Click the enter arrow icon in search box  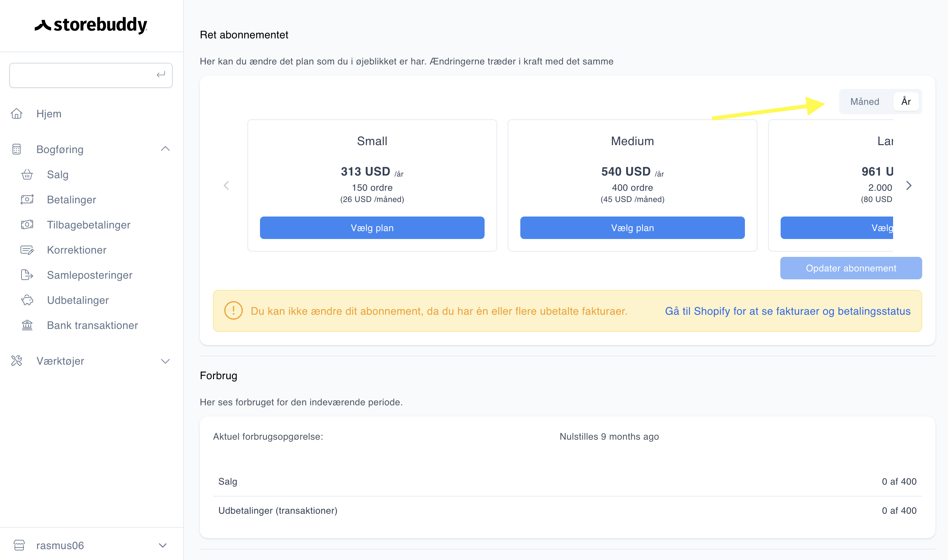pyautogui.click(x=161, y=75)
